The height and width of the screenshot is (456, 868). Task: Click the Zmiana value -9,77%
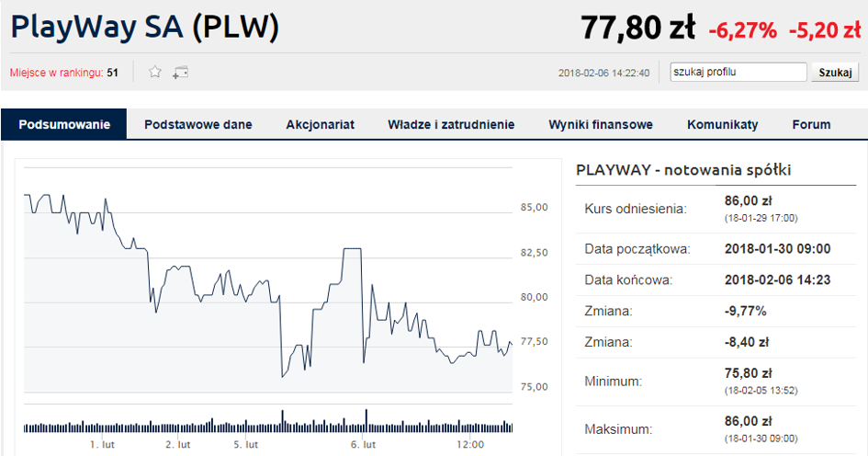[x=746, y=311]
